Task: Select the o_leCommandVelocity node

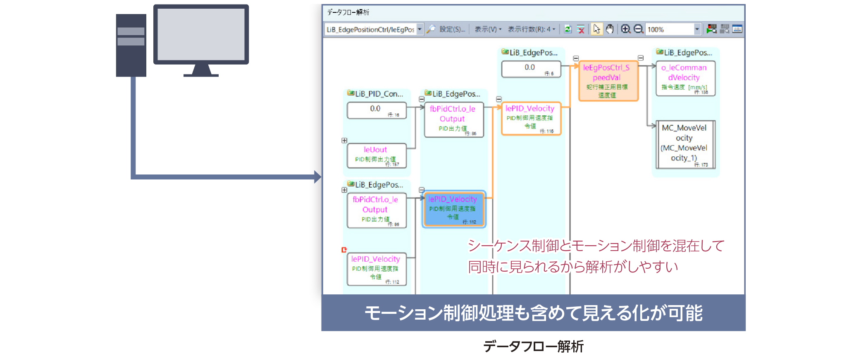Action: click(x=684, y=78)
